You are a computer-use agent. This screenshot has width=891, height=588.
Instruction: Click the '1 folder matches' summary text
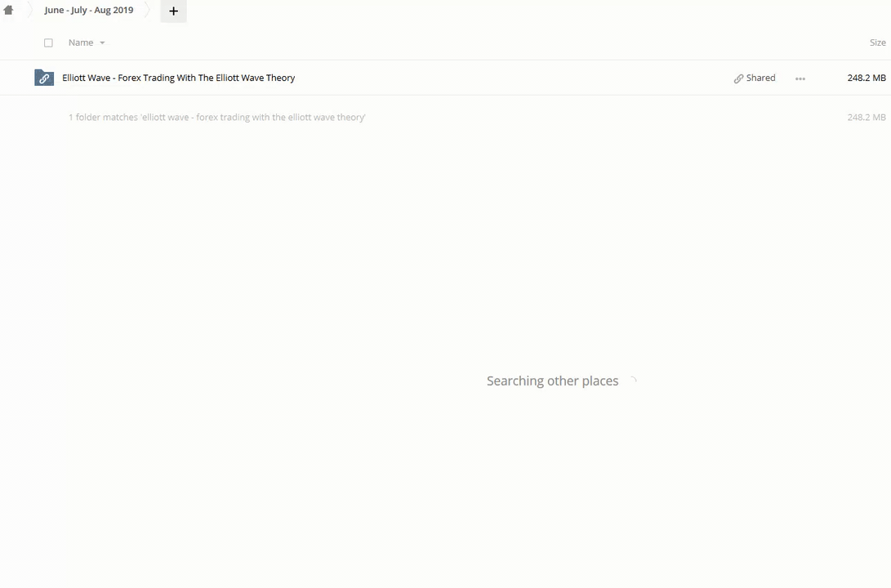[216, 118]
